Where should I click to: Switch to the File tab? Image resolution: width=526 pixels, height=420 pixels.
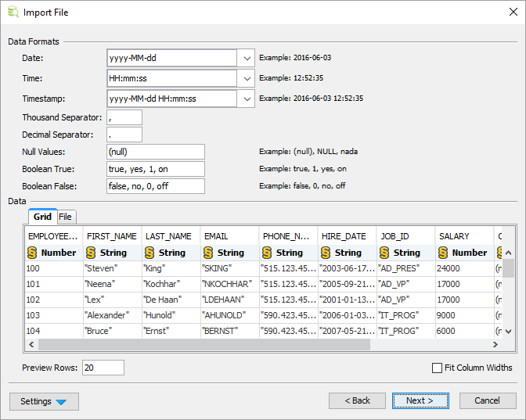[66, 217]
